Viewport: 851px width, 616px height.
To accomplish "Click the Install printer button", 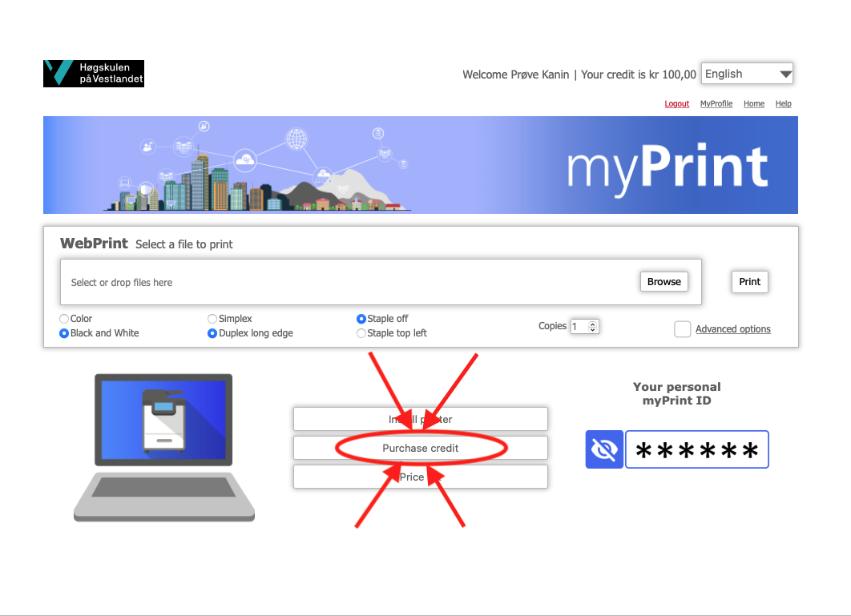I will pos(421,419).
